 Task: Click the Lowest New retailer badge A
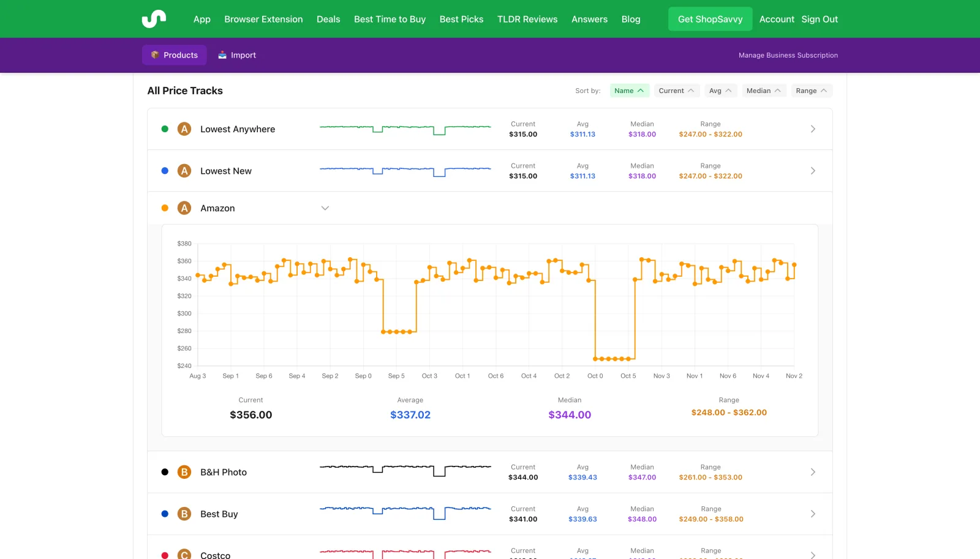[x=184, y=171]
